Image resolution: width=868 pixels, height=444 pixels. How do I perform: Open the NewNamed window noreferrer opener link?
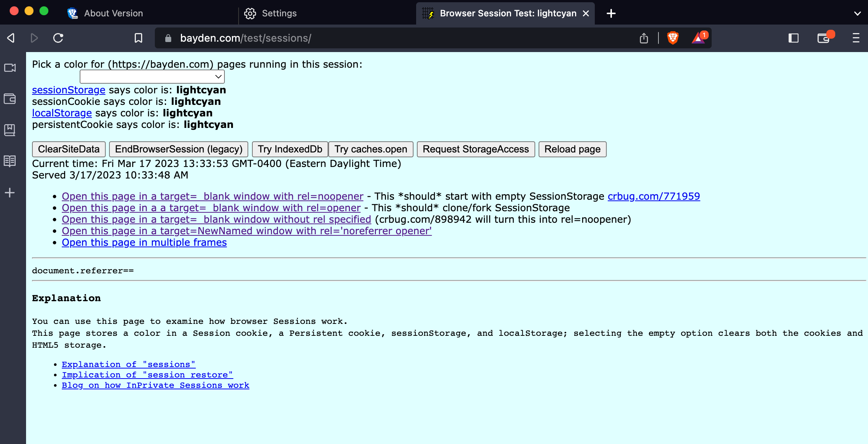point(247,231)
